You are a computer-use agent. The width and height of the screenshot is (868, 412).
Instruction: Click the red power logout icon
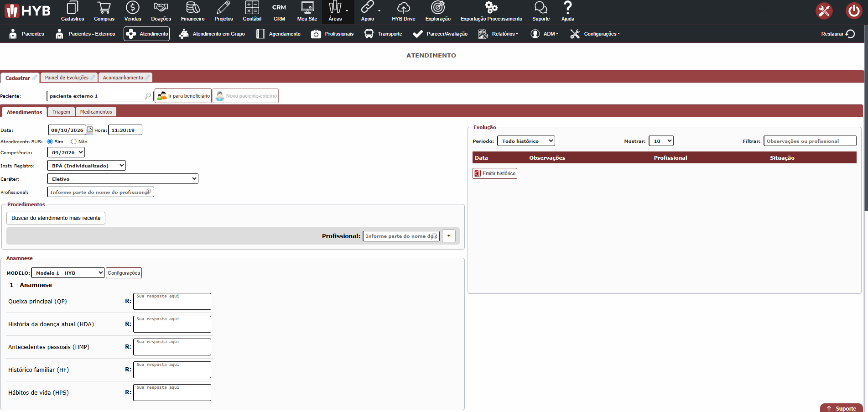pos(853,10)
